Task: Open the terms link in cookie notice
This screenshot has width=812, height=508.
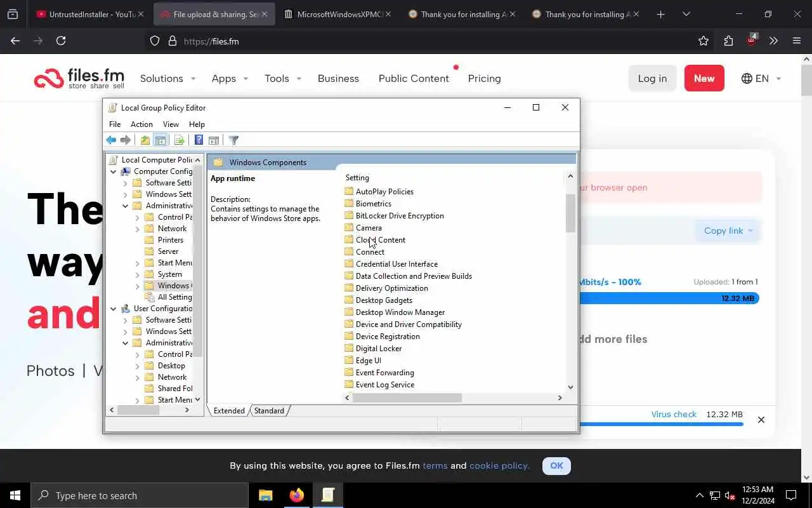Action: (x=435, y=465)
